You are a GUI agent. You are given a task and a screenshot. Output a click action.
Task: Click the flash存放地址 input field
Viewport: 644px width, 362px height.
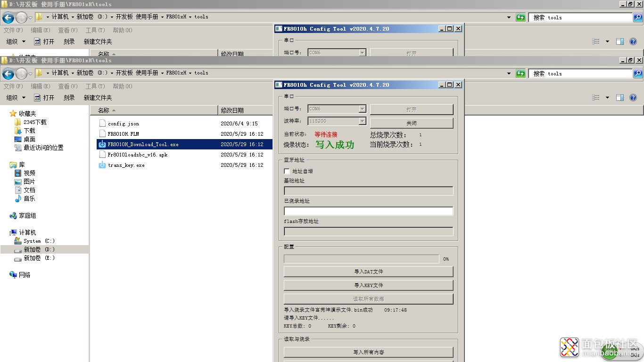368,231
